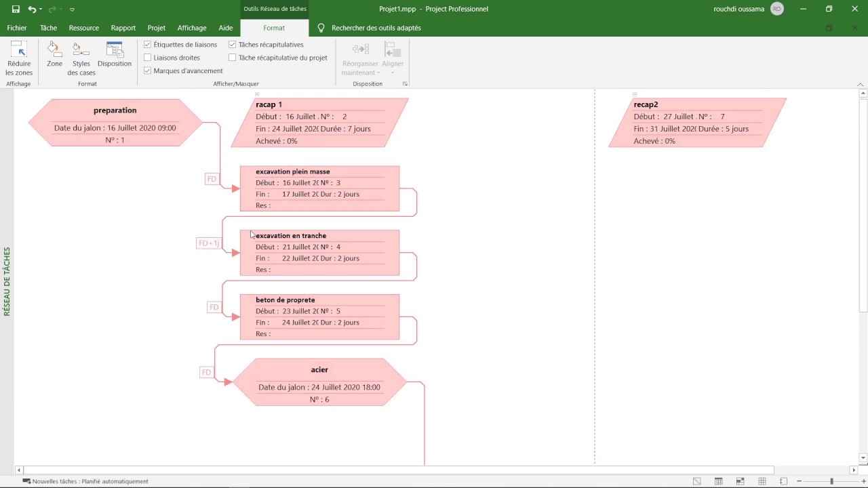Click Réorganiser maintenant button

360,58
